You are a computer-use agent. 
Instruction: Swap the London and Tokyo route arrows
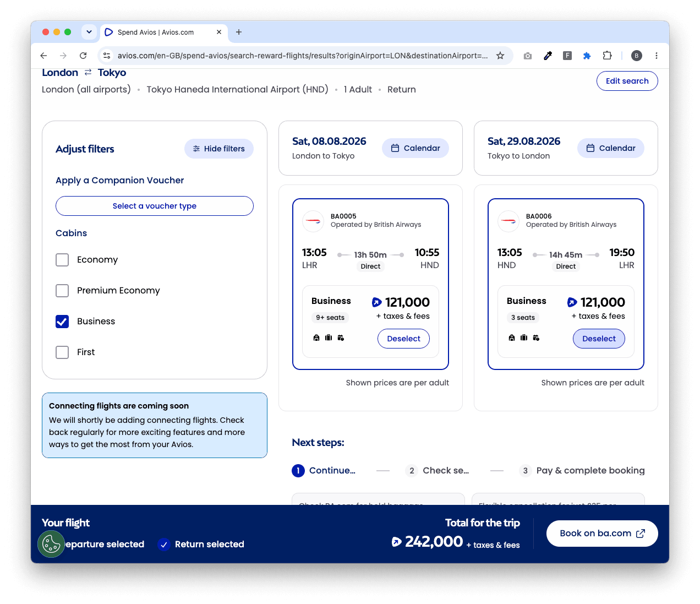[88, 73]
